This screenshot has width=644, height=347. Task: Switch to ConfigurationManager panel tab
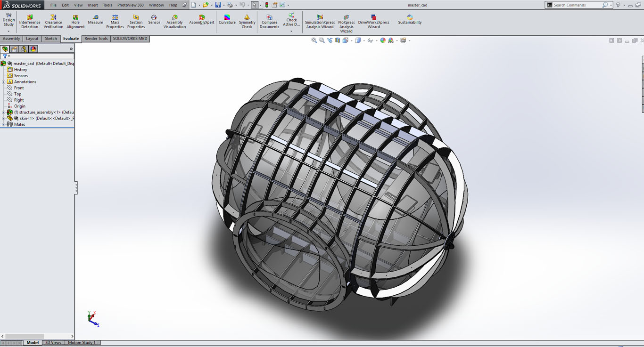(x=24, y=49)
